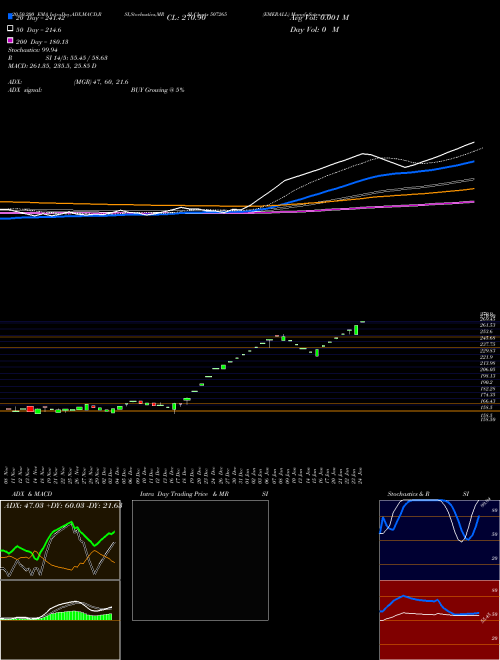The height and width of the screenshot is (660, 500).
Task: Click the white 50 Day legend swatch
Action: (11, 29)
